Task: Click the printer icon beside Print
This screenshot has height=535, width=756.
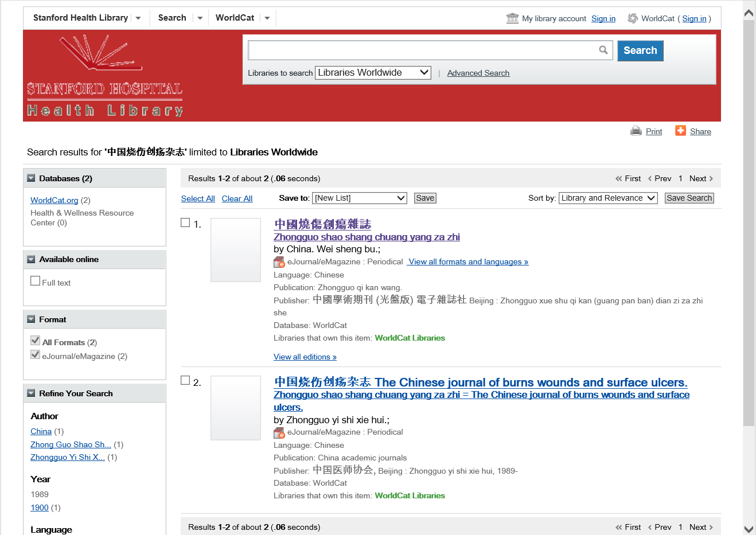Action: tap(636, 131)
